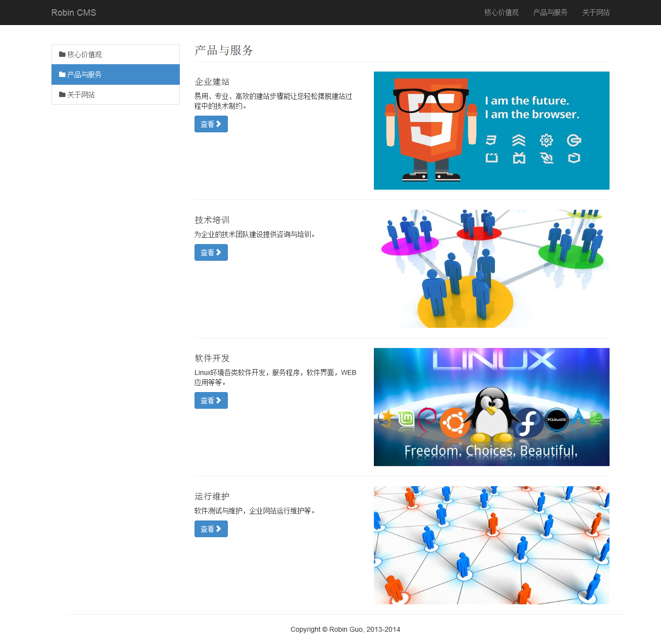Click the Linux环境各类软件开发 description text
Screen dimensions: 661x644
[275, 377]
